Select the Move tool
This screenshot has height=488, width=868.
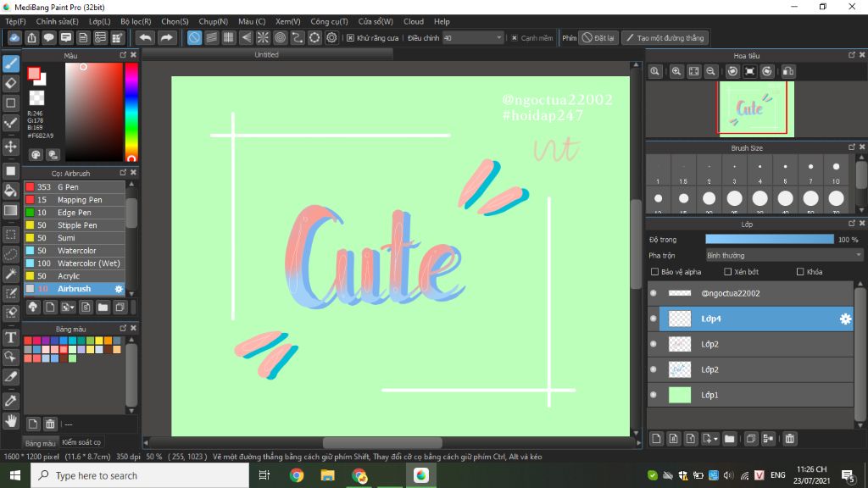(11, 147)
